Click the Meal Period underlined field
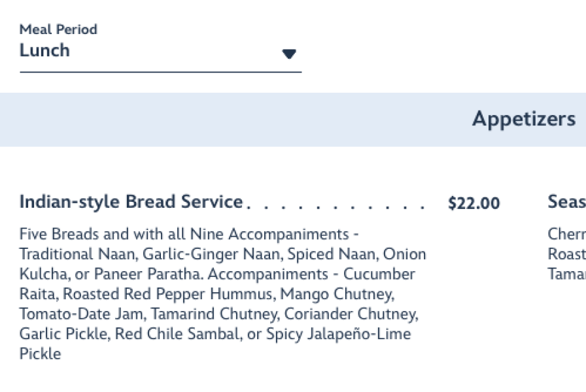 (x=157, y=62)
